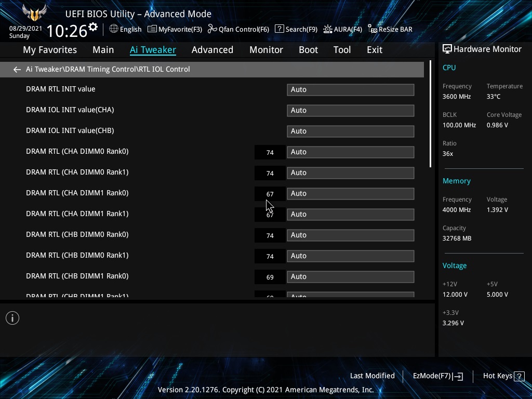
Task: Edit DRAM RTL CHB DIMM0 Rank1 field
Action: click(x=351, y=256)
